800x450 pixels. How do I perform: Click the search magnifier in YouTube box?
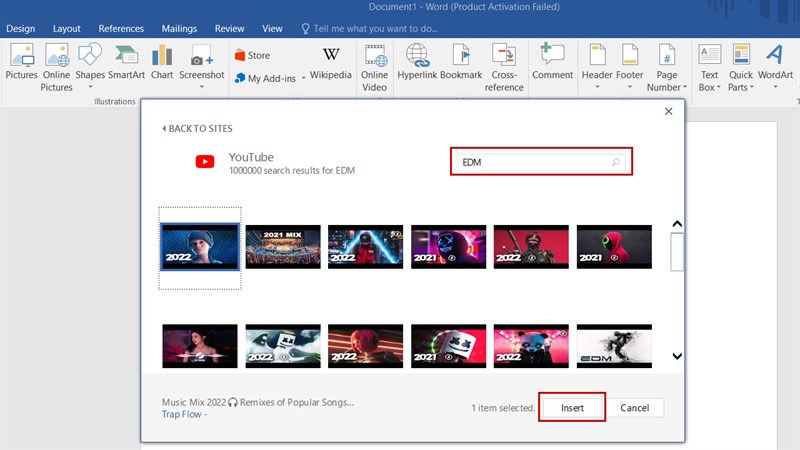pos(616,162)
